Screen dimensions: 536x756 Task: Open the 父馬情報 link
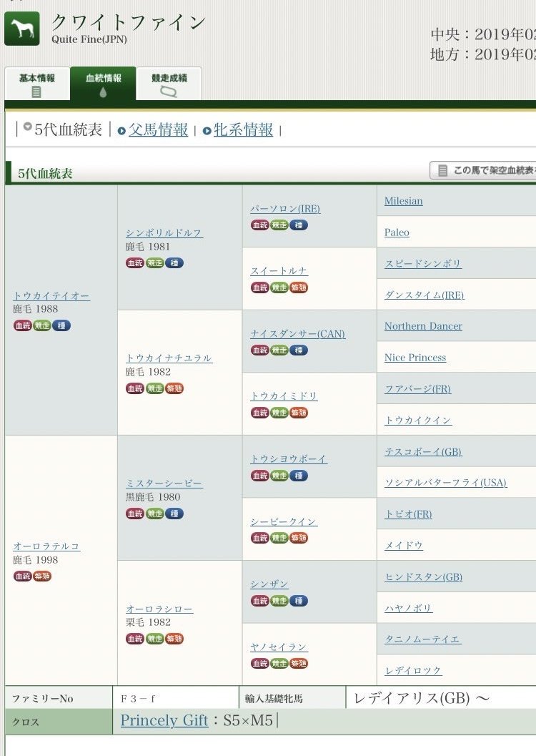click(x=157, y=130)
